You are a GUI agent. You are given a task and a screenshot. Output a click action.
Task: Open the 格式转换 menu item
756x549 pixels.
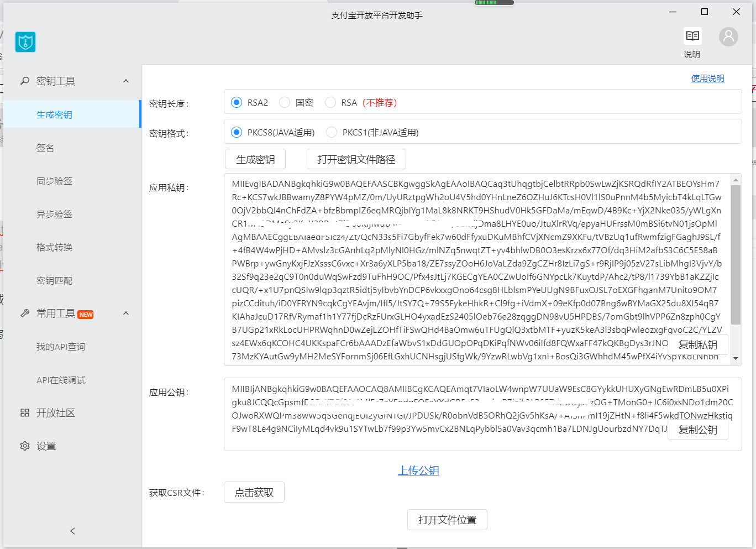pyautogui.click(x=72, y=247)
